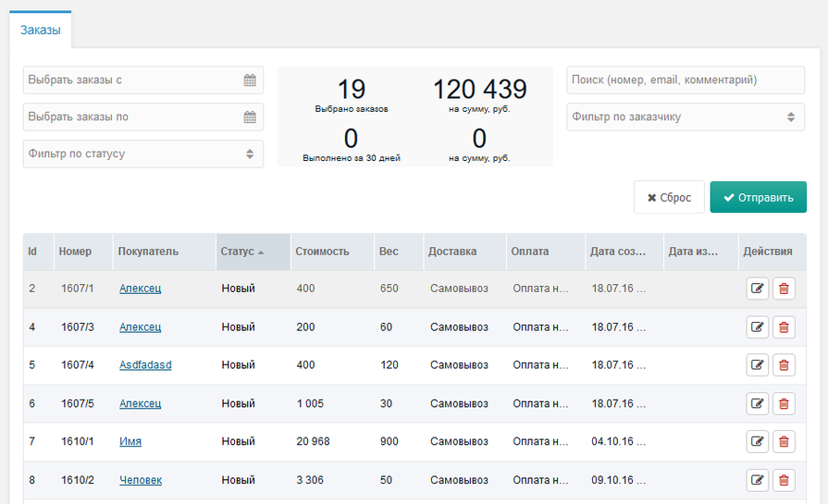Open the 'Фильтр по заказчику' dropdown
The height and width of the screenshot is (504, 828).
coord(686,117)
